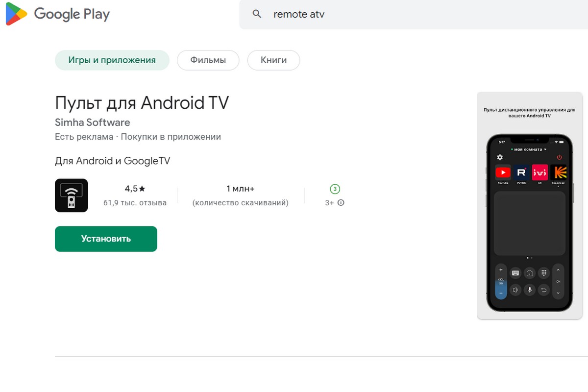Click the microphone button in the phone preview

(x=529, y=290)
